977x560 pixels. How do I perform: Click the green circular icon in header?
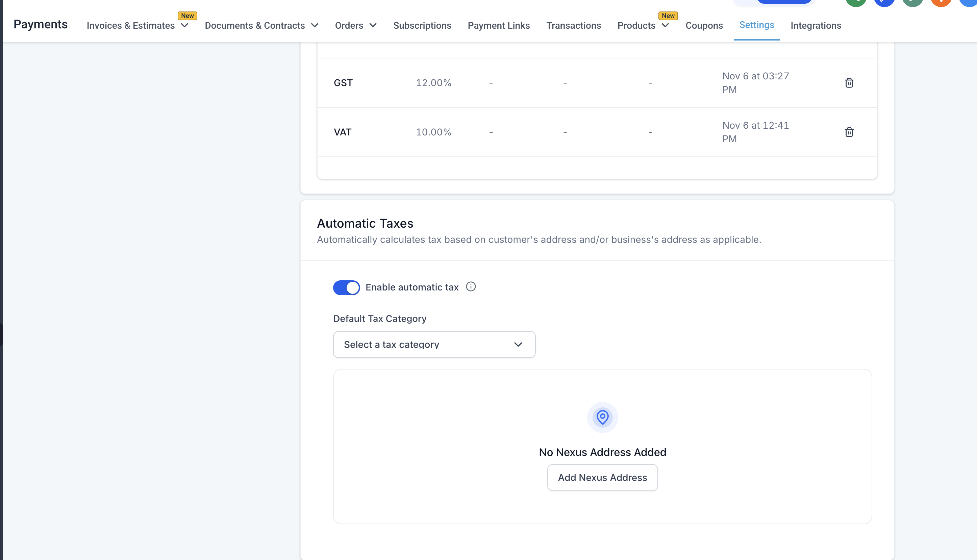coord(855,2)
